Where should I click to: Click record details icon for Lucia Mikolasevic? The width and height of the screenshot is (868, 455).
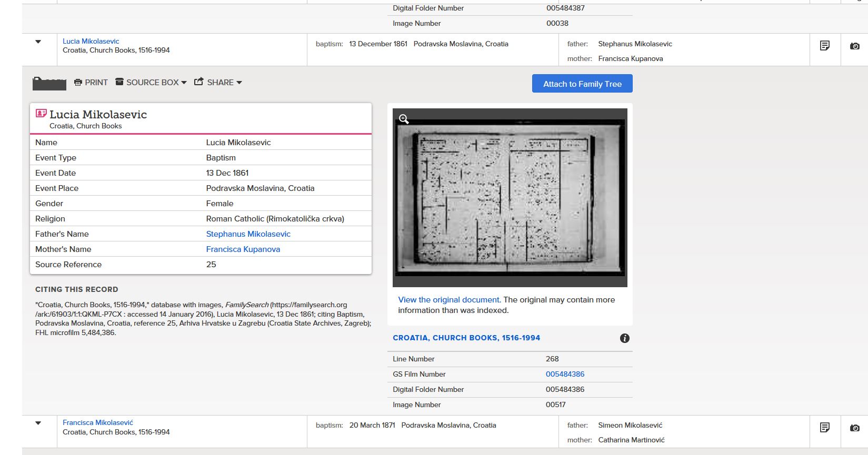(825, 46)
